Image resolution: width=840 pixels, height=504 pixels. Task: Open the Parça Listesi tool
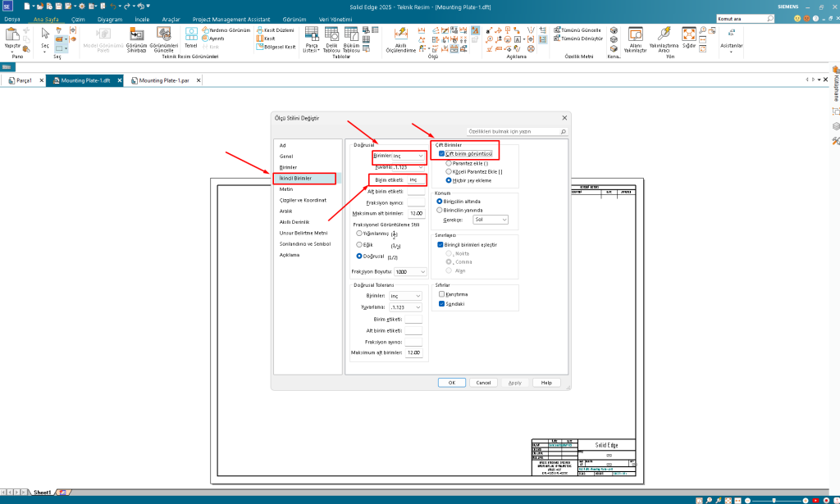[311, 36]
